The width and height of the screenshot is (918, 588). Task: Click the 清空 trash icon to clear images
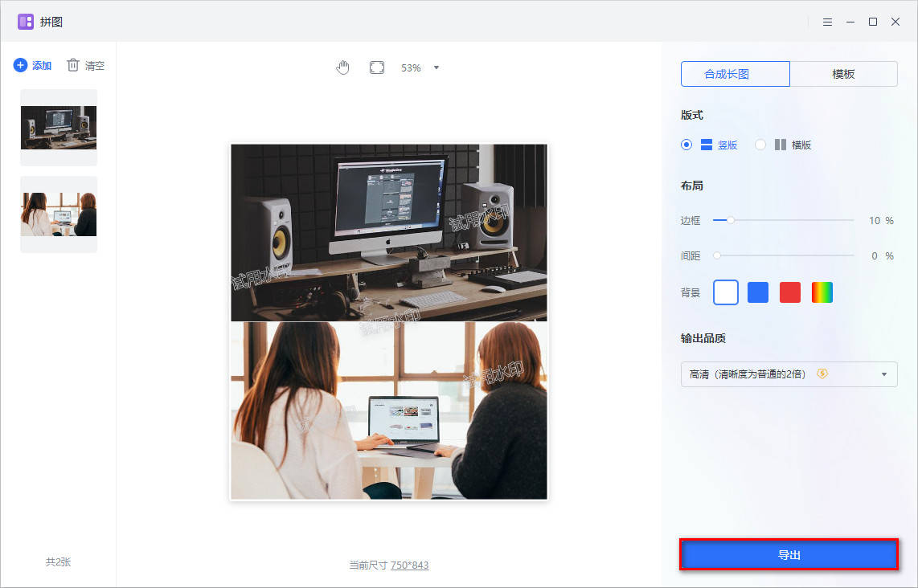73,65
